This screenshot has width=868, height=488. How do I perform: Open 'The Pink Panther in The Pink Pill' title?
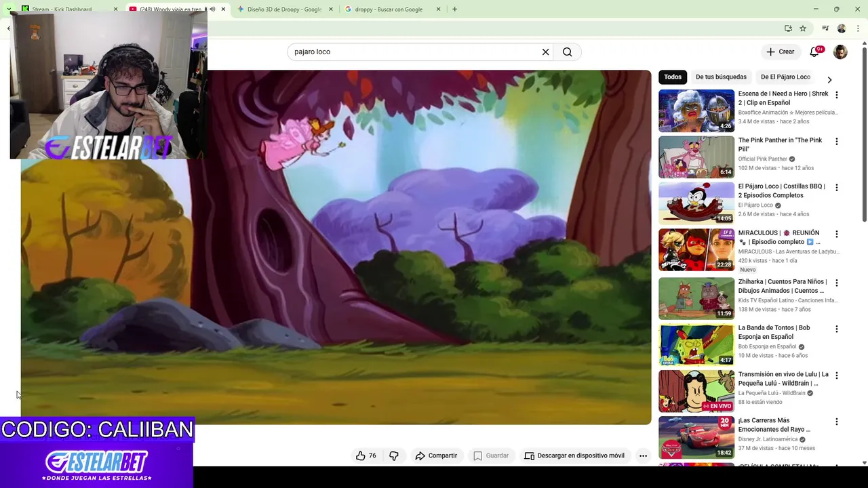click(x=780, y=144)
